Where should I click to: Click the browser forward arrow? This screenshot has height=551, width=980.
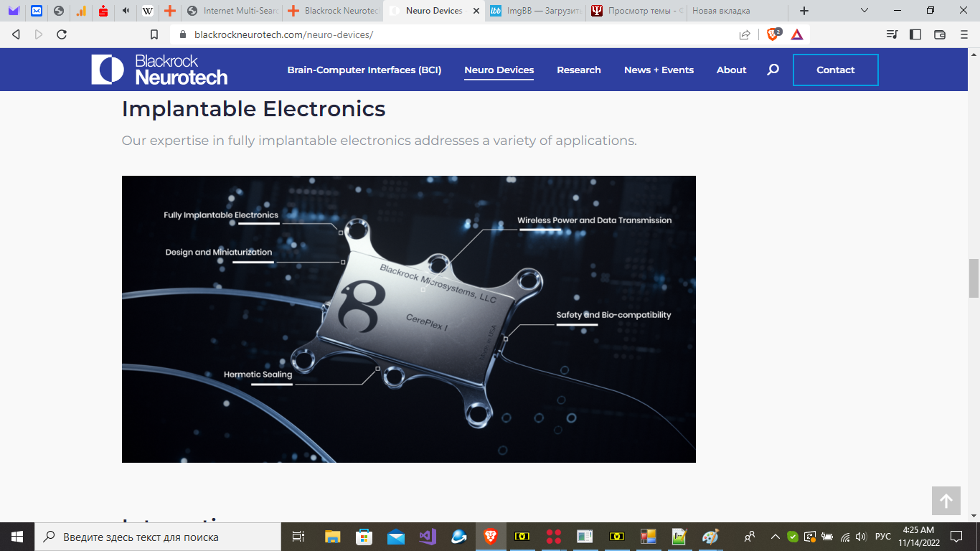click(x=39, y=34)
